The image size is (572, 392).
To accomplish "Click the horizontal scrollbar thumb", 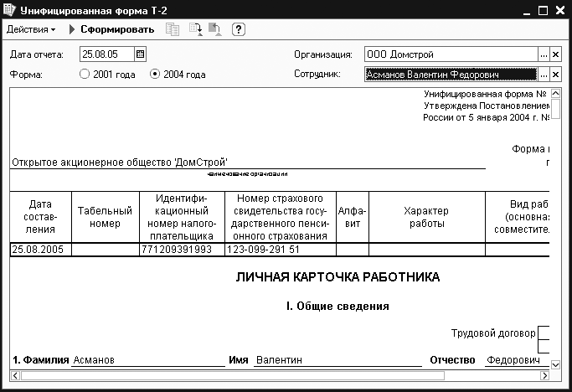I will coord(233,375).
